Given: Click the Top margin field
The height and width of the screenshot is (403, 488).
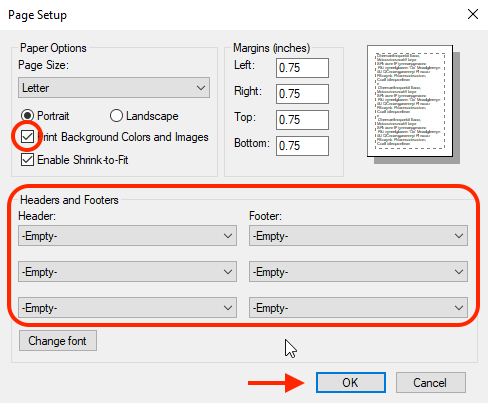Looking at the screenshot, I should (x=302, y=120).
